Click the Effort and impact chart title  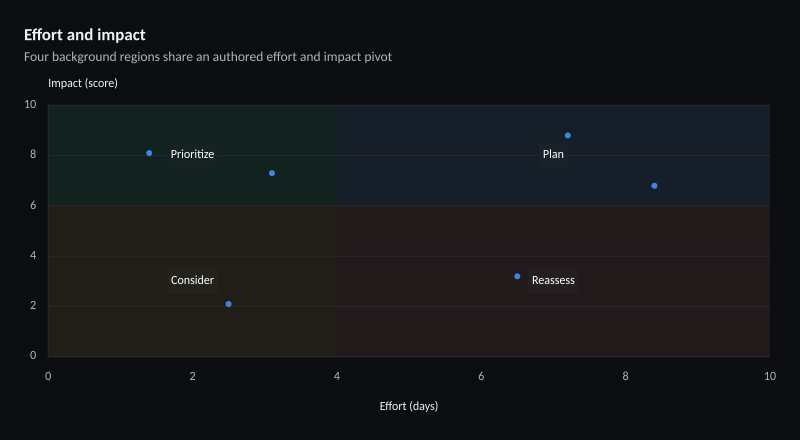(x=85, y=35)
